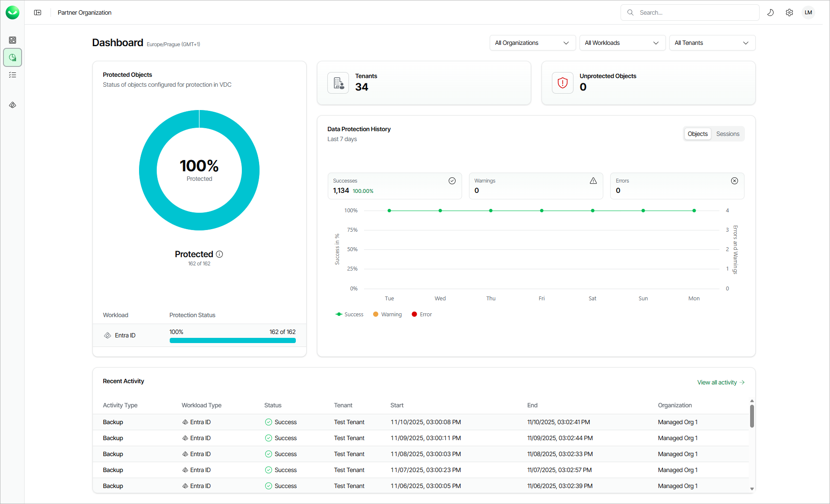This screenshot has width=830, height=504.
Task: Click the Protected info icon
Action: point(219,254)
